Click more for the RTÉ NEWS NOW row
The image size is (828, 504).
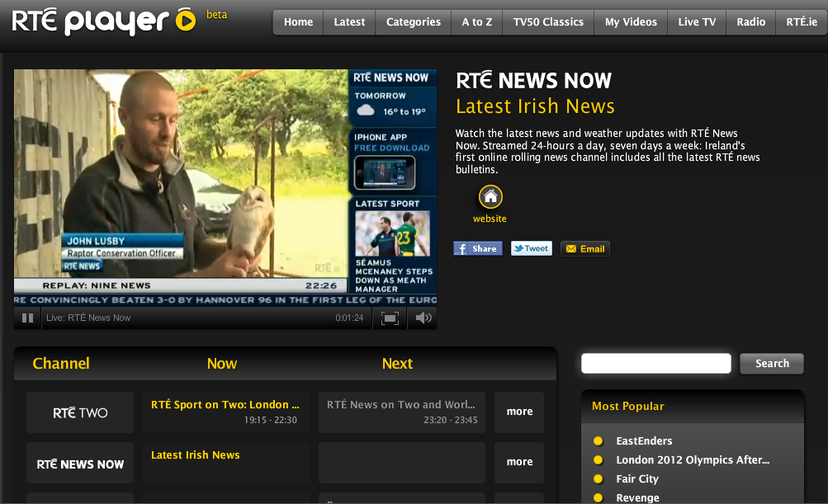tap(519, 463)
